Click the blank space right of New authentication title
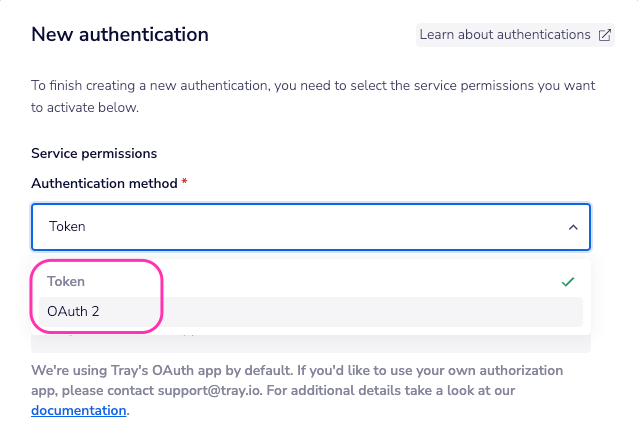This screenshot has width=638, height=426. coord(310,35)
